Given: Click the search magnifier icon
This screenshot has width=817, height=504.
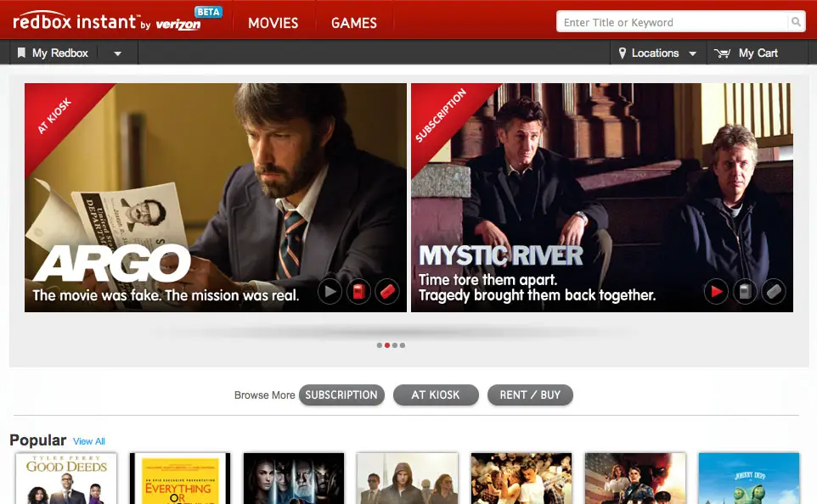Looking at the screenshot, I should click(x=796, y=22).
